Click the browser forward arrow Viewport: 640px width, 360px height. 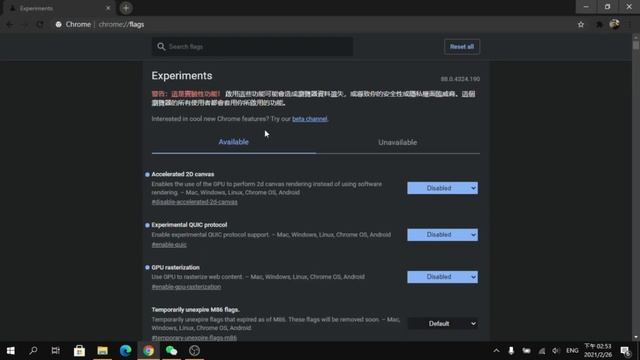(x=24, y=24)
